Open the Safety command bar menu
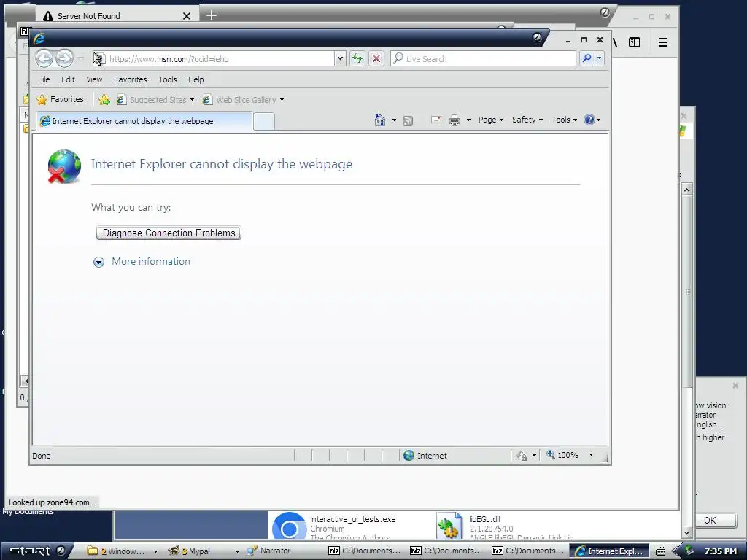This screenshot has height=560, width=747. pos(527,120)
